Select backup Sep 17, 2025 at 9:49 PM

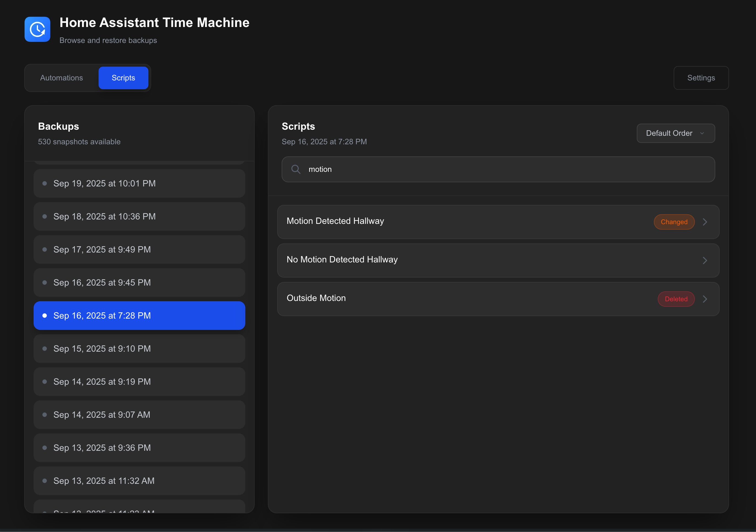click(139, 250)
